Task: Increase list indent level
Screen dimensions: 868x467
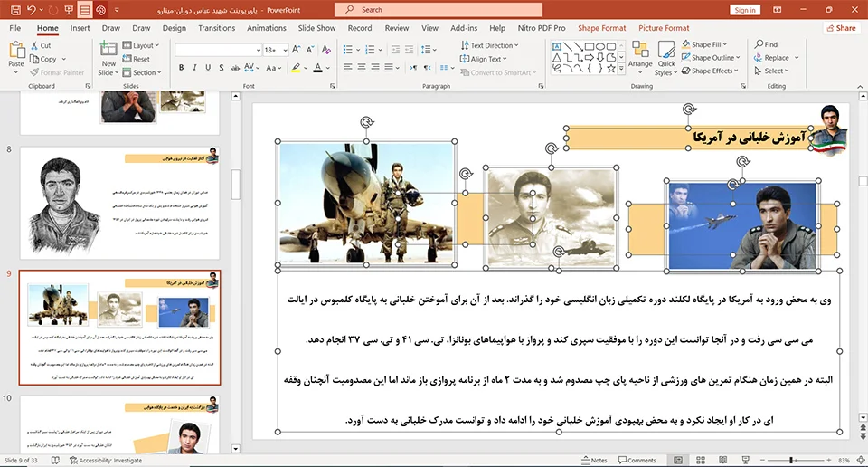Action: 409,50
